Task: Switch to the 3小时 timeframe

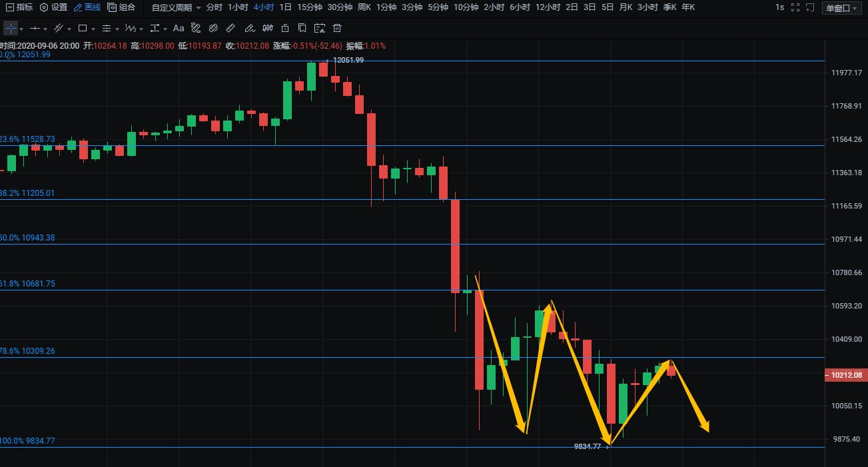Action: tap(648, 7)
